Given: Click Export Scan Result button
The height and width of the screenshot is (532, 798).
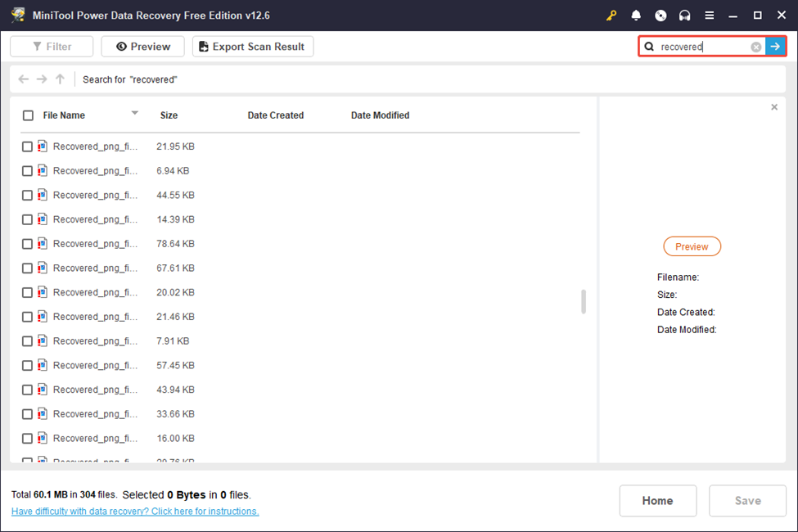Looking at the screenshot, I should click(253, 47).
